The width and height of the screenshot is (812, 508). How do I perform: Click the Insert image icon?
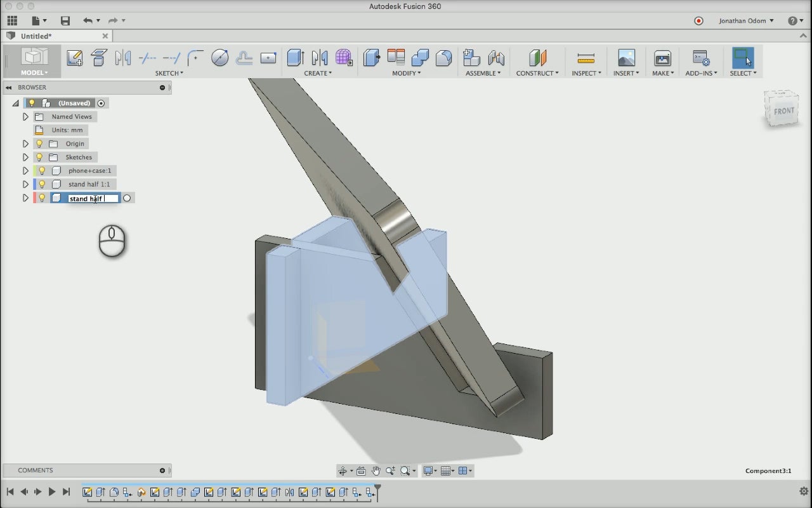[626, 58]
